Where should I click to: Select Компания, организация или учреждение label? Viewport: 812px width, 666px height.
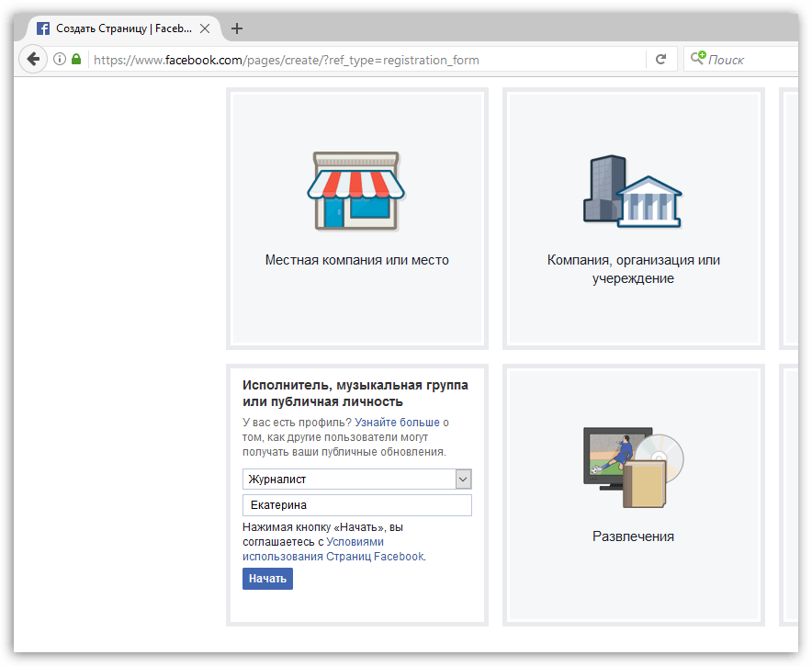(633, 269)
